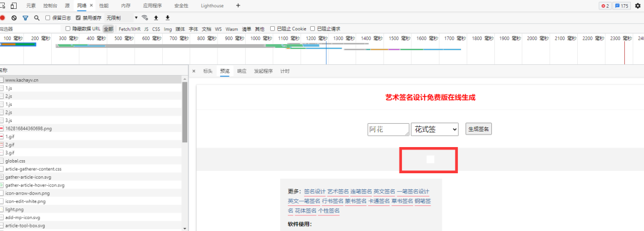The width and height of the screenshot is (644, 231).
Task: Enable the 保留日志 checkbox
Action: tap(48, 18)
